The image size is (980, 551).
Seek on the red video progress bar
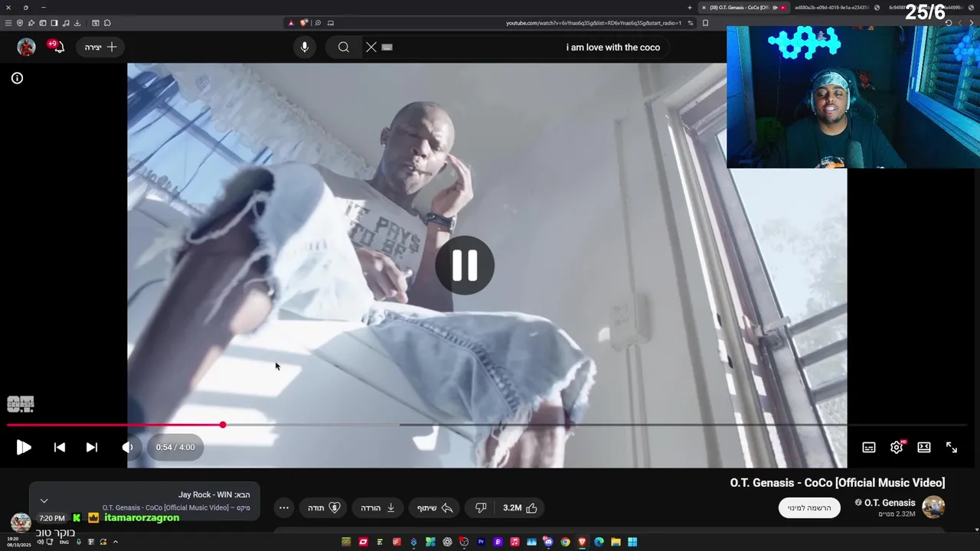coord(115,425)
